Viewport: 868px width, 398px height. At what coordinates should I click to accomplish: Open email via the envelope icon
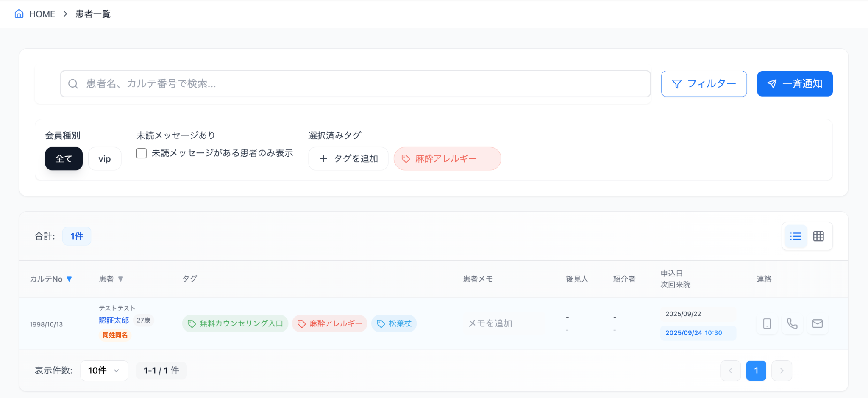coord(817,323)
